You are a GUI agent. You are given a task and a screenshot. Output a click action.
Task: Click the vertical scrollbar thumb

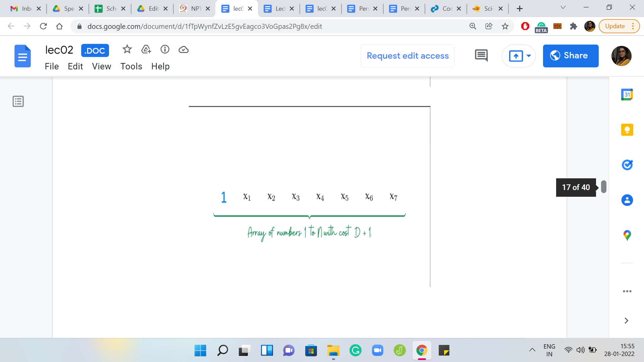click(603, 187)
